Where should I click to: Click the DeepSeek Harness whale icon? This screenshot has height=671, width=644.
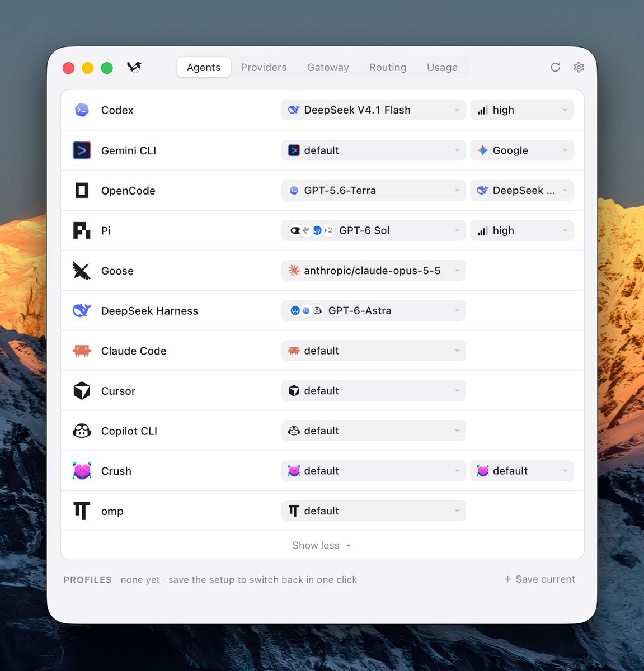82,310
